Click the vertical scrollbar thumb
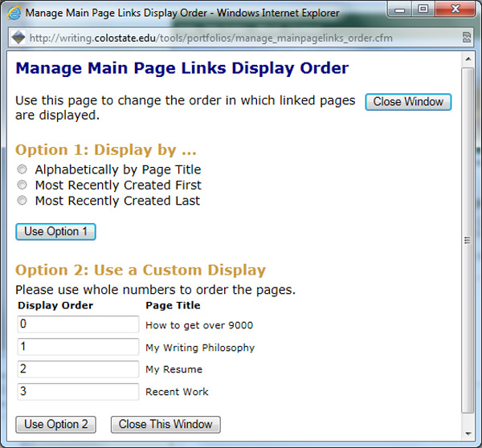 (468, 240)
